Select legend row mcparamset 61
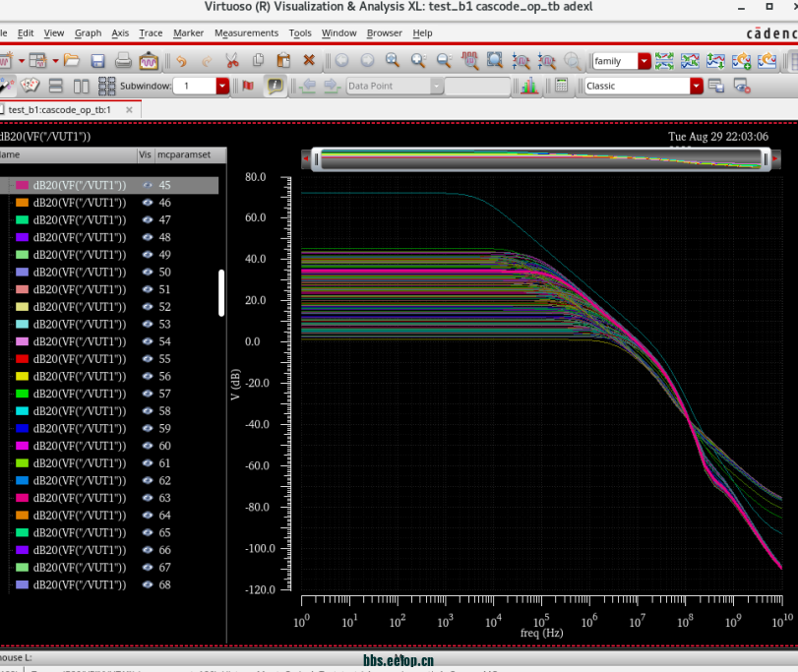The height and width of the screenshot is (672, 798). 109,462
